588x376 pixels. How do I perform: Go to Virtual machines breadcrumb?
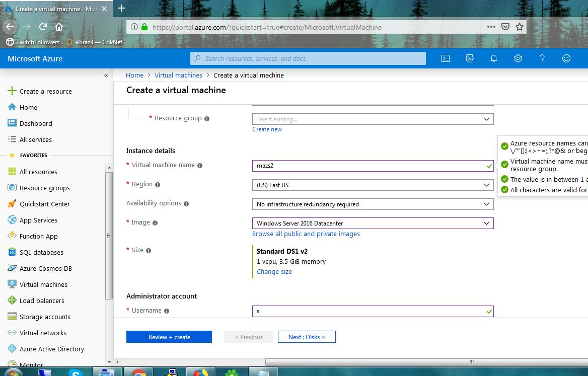[x=178, y=76]
